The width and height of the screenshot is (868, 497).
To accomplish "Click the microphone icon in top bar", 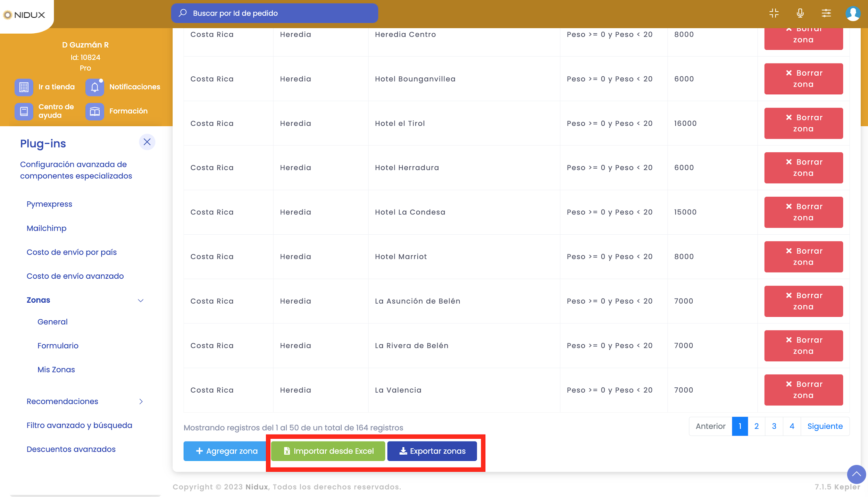I will pyautogui.click(x=800, y=13).
